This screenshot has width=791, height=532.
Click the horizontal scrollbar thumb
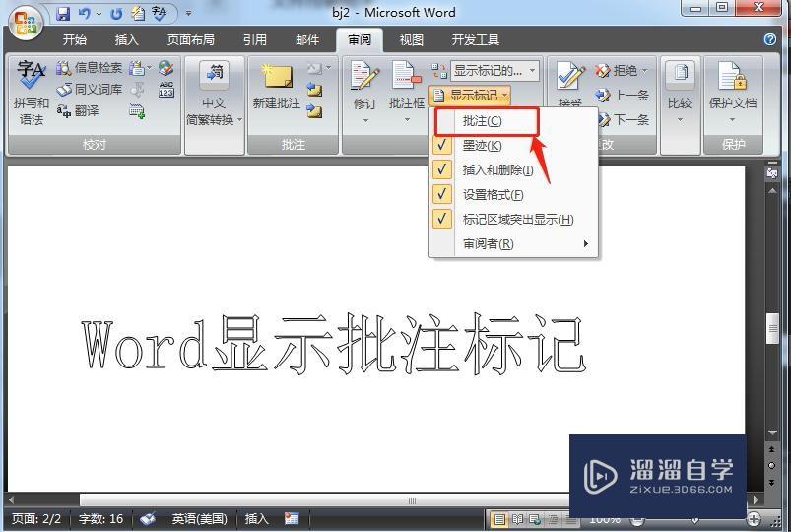pyautogui.click(x=412, y=500)
